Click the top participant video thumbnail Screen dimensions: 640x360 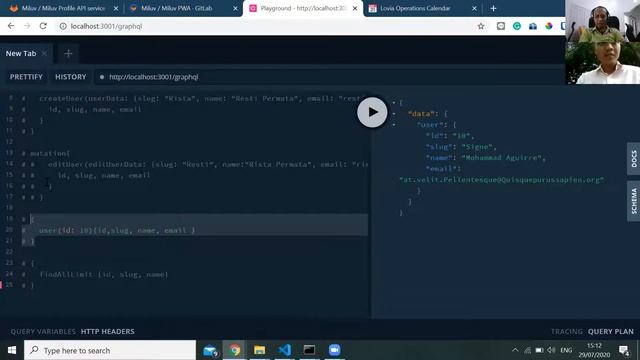[x=602, y=21]
